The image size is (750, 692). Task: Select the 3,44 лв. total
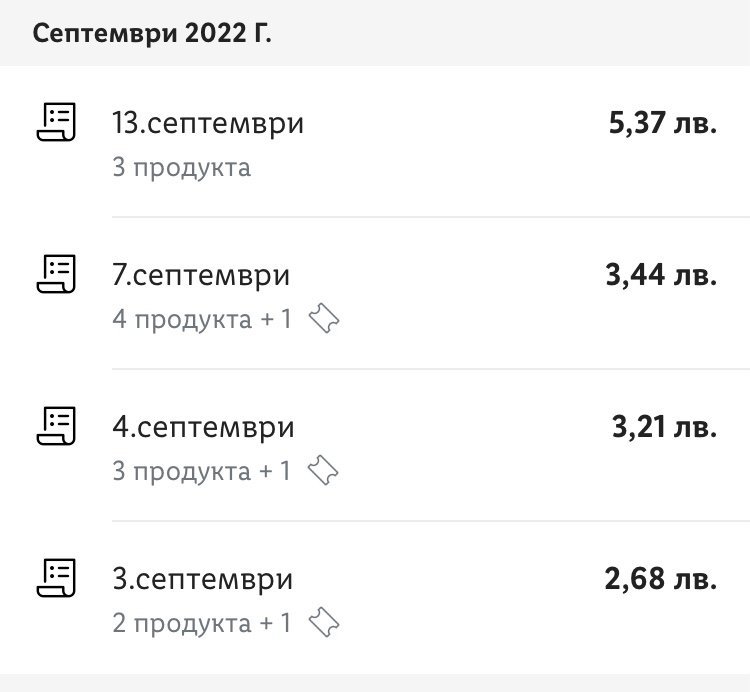(x=661, y=275)
